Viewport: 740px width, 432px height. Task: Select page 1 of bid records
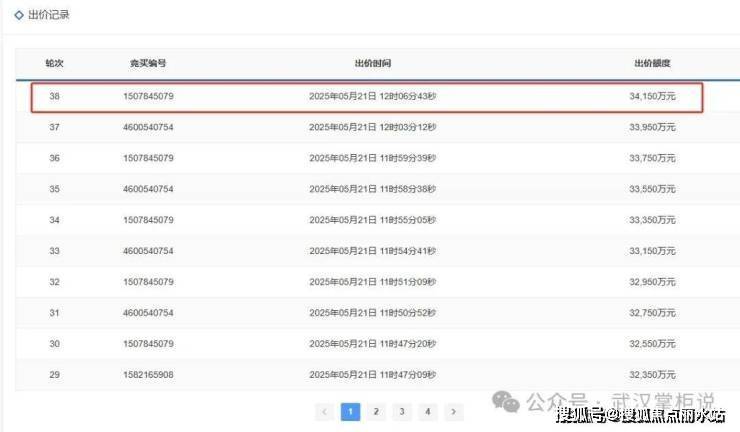(x=350, y=412)
